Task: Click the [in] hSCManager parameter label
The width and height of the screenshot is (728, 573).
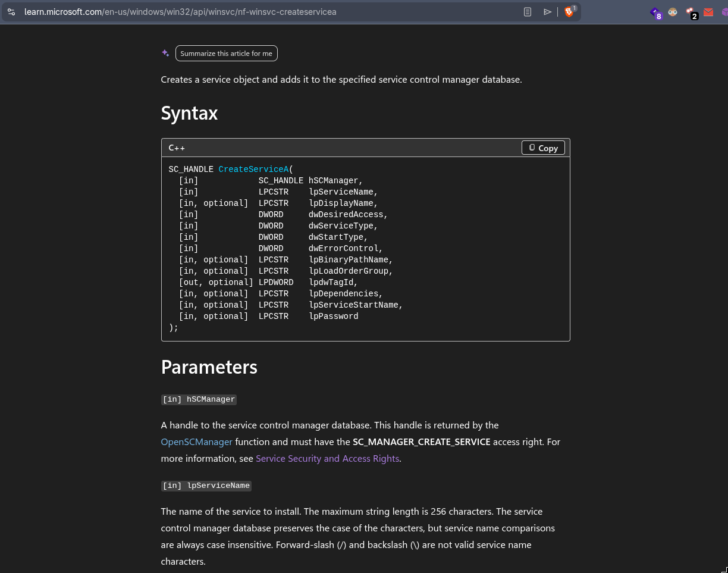Action: pyautogui.click(x=199, y=399)
